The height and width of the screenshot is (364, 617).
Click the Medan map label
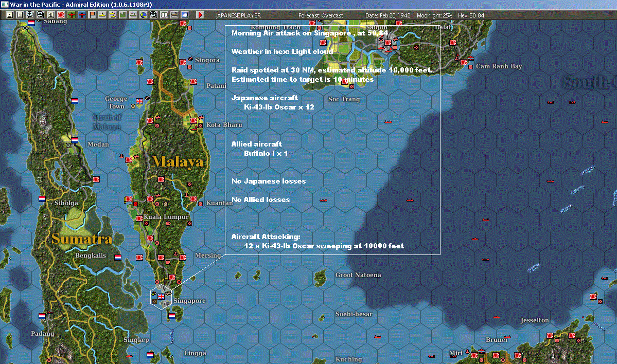click(98, 144)
